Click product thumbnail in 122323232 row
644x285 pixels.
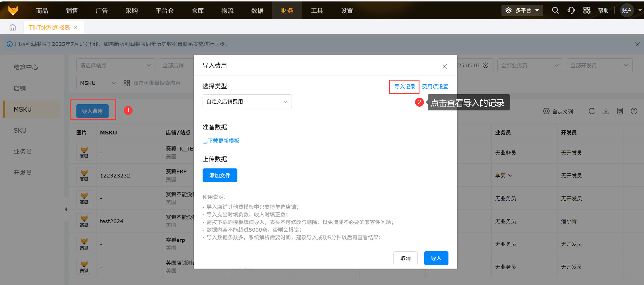coord(84,175)
